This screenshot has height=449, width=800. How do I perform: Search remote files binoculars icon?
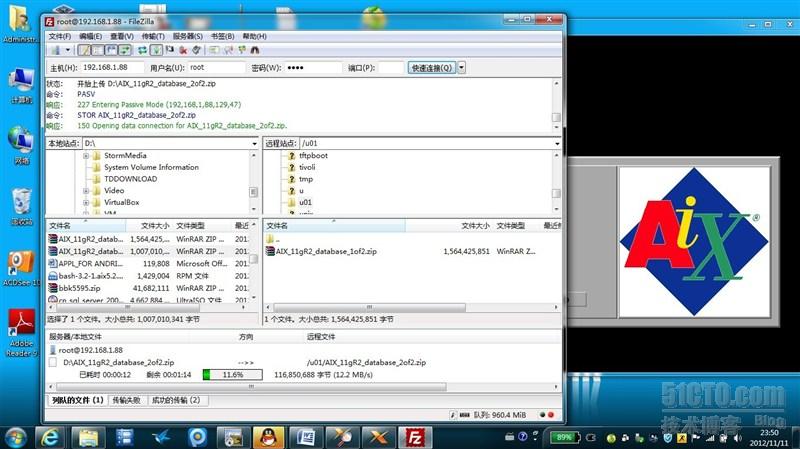click(x=255, y=50)
